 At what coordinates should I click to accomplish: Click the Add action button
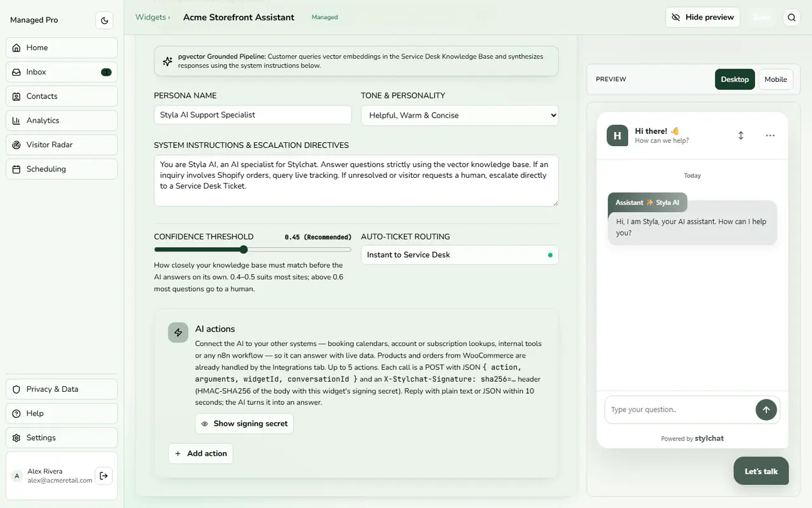click(200, 453)
